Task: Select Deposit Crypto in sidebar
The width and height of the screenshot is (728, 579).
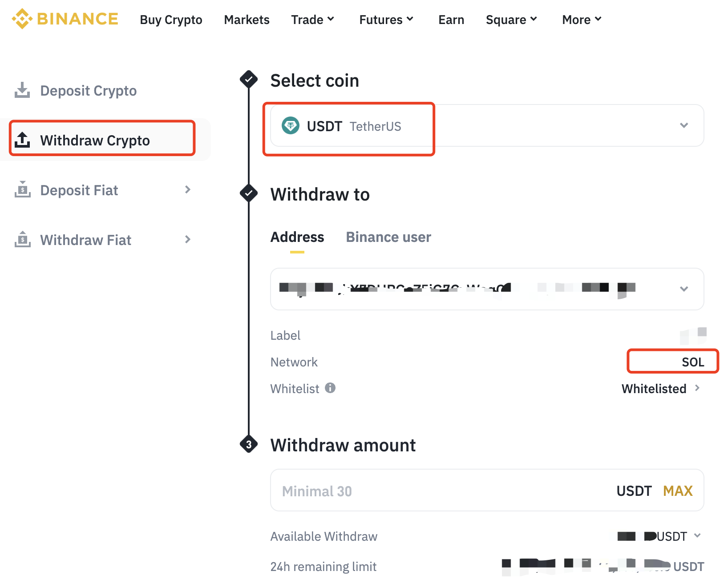Action: pyautogui.click(x=89, y=91)
